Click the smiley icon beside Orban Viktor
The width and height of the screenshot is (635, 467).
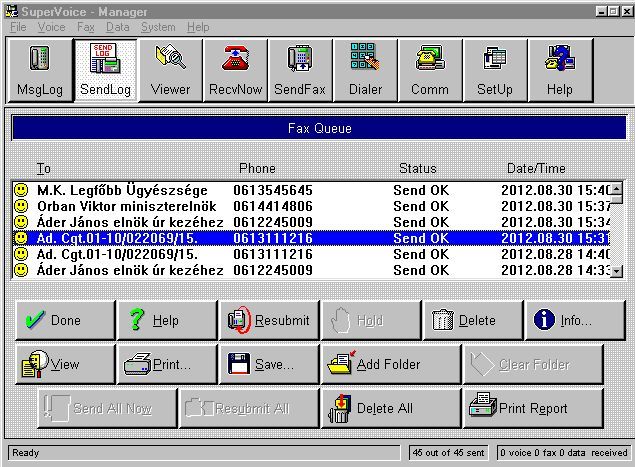coord(21,206)
